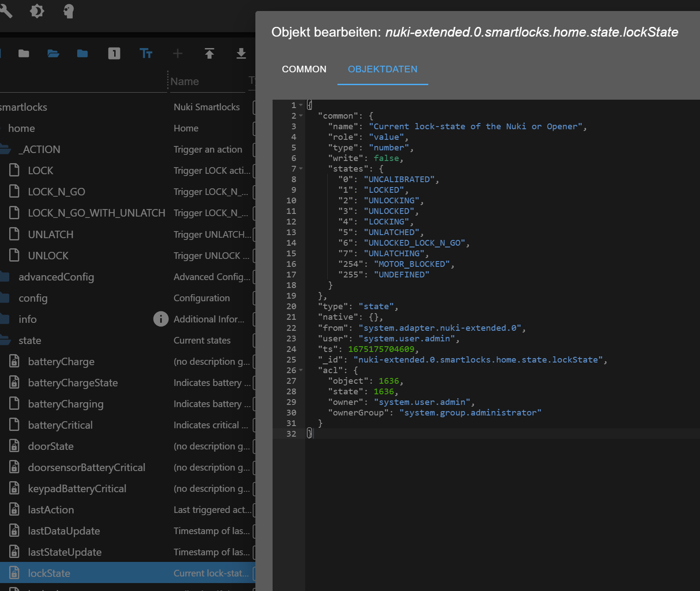Add new object plus icon
This screenshot has width=700, height=591.
pos(178,54)
